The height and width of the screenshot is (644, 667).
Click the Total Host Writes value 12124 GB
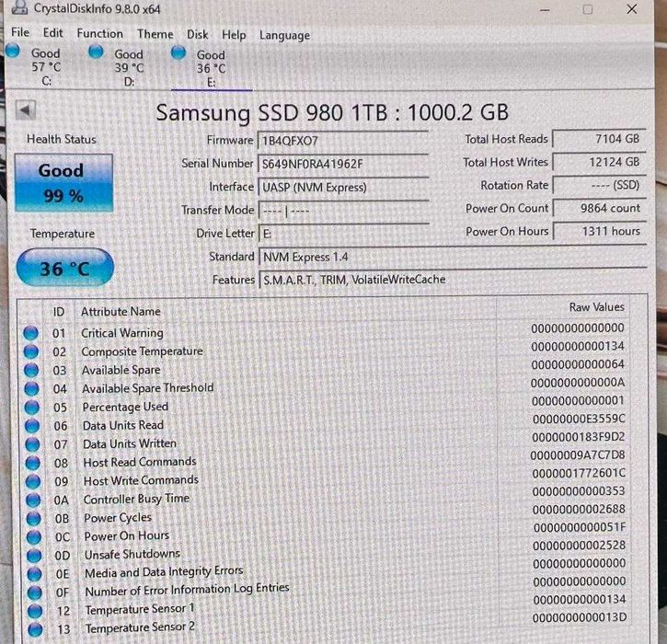(599, 162)
